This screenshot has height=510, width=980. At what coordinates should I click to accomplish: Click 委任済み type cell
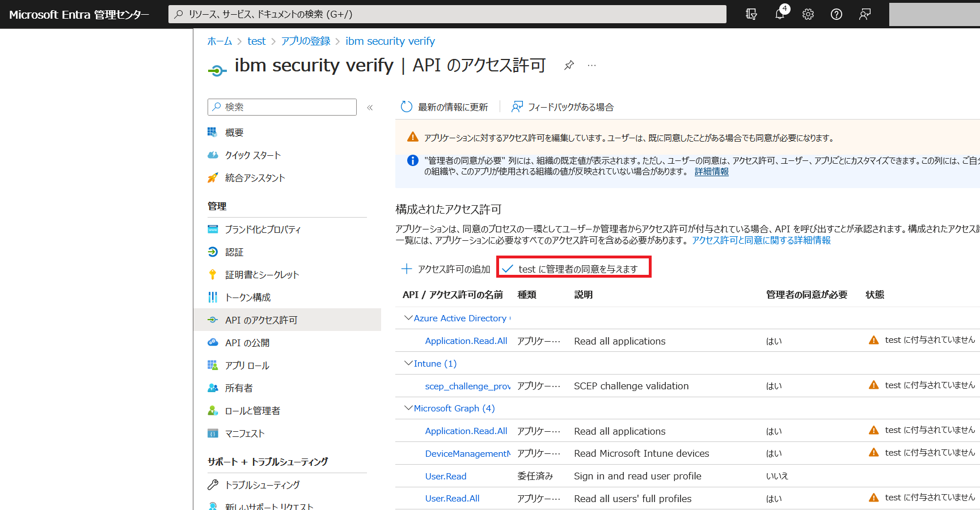(535, 476)
